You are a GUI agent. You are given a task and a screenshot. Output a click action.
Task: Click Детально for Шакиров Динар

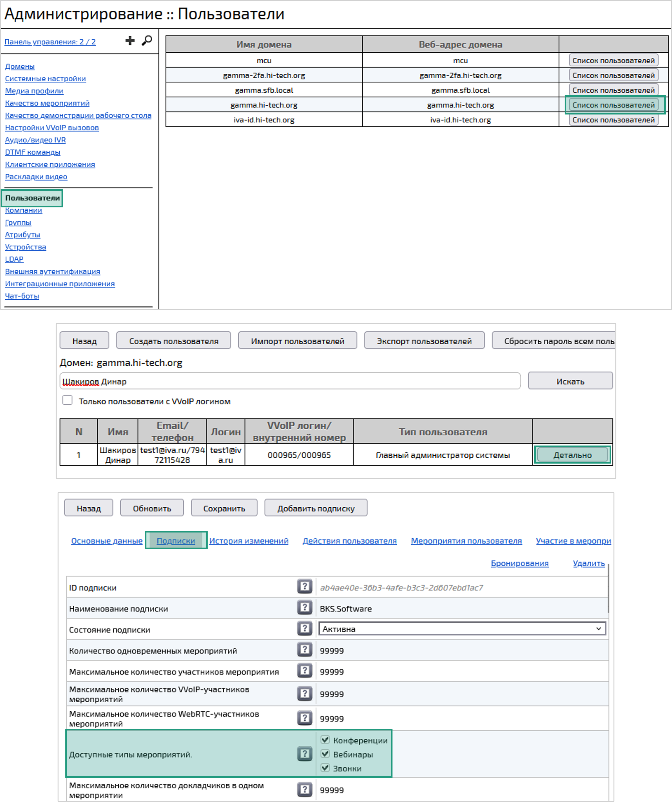(x=572, y=455)
